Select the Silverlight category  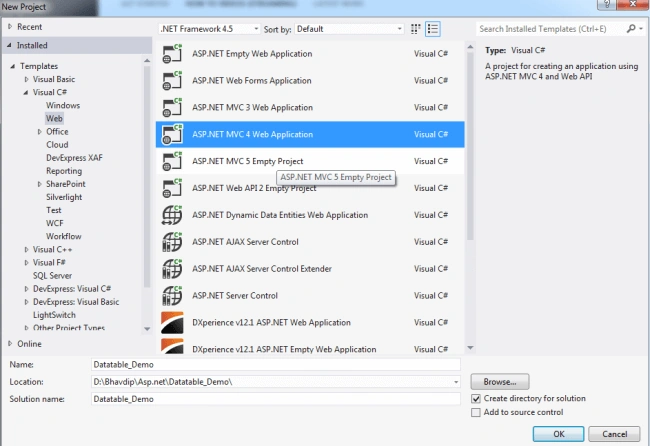(64, 197)
